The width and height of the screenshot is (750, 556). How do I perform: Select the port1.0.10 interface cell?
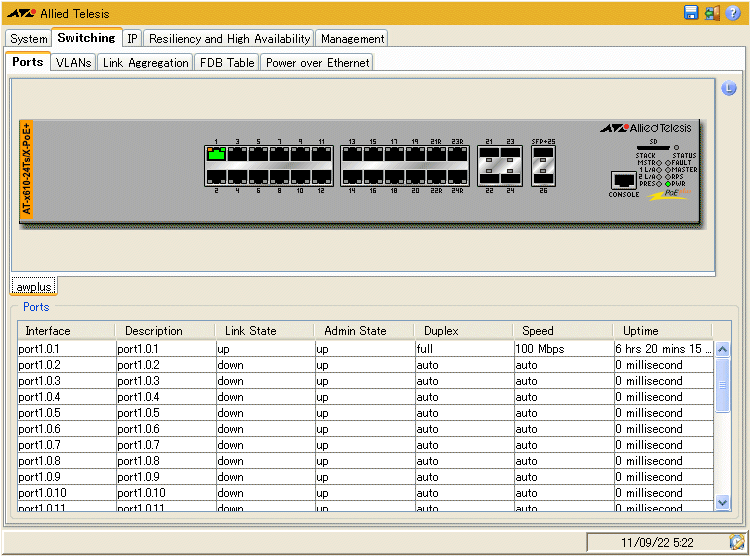(x=66, y=493)
